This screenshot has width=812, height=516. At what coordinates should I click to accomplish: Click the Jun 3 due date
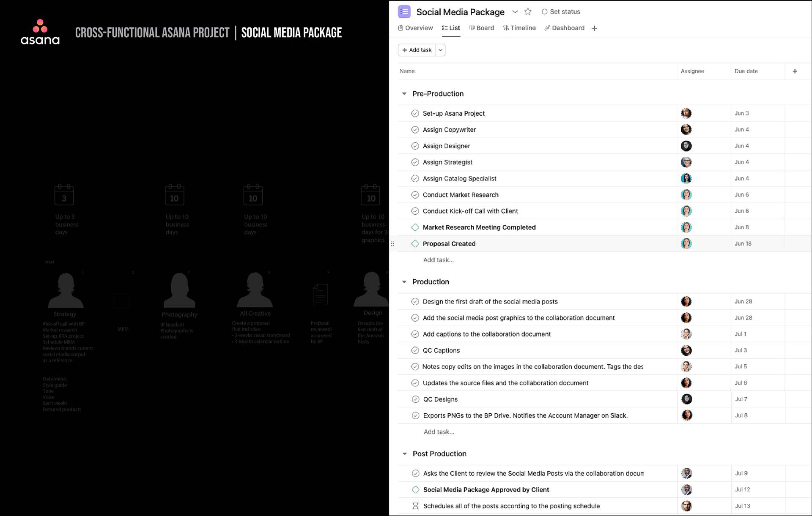(x=741, y=113)
